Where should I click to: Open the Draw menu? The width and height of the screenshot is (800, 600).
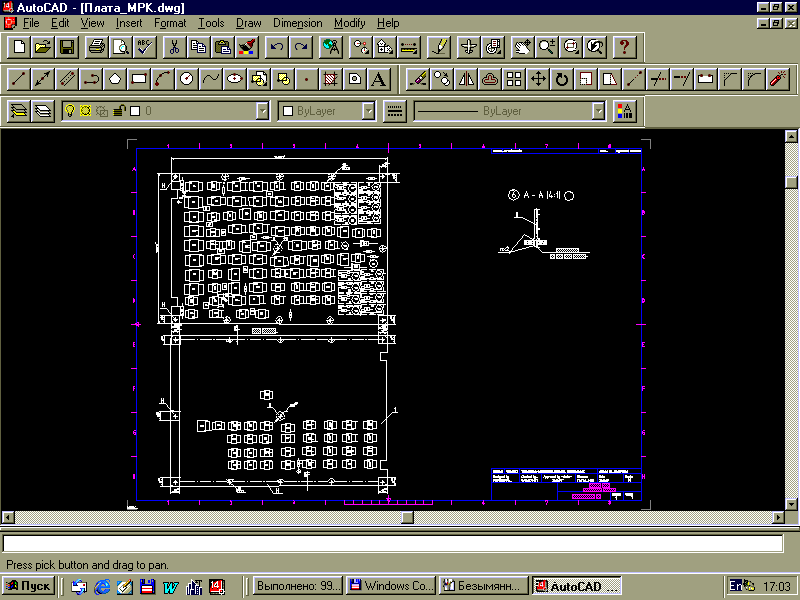click(248, 23)
